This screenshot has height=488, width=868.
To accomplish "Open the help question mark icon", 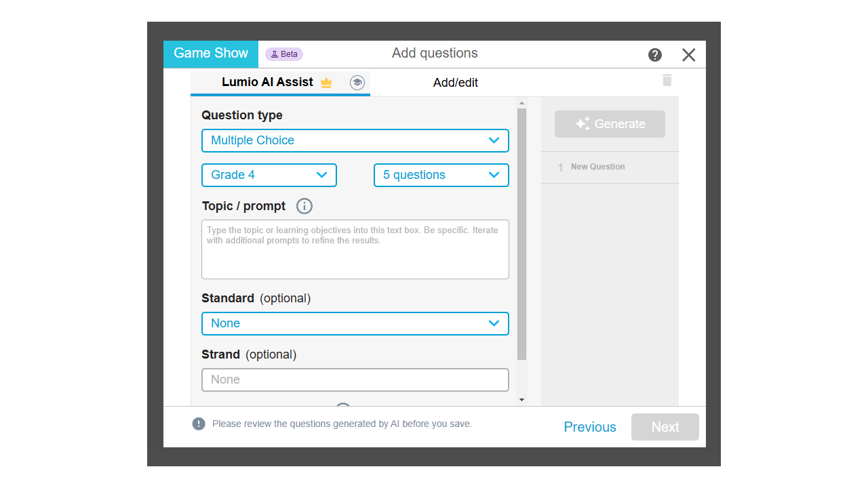I will click(x=654, y=54).
